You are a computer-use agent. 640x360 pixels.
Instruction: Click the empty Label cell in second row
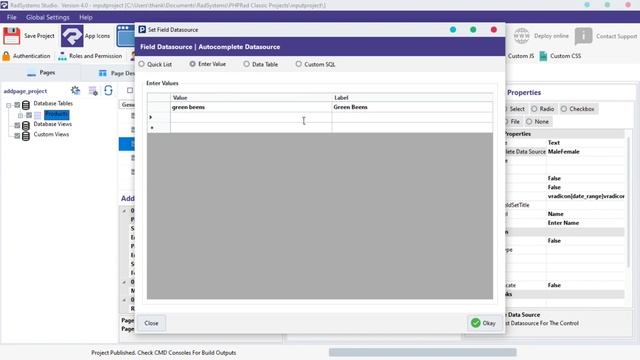tap(412, 117)
